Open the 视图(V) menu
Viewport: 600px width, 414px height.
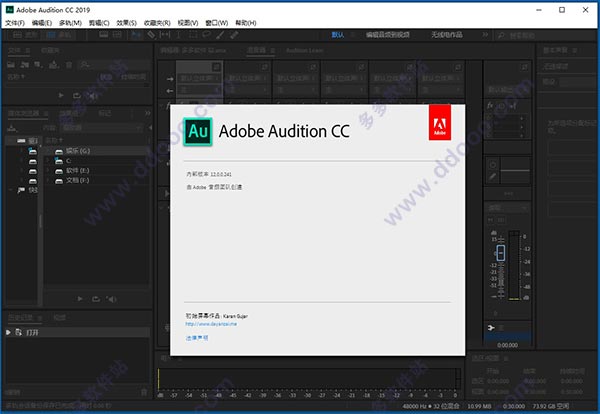pos(188,23)
